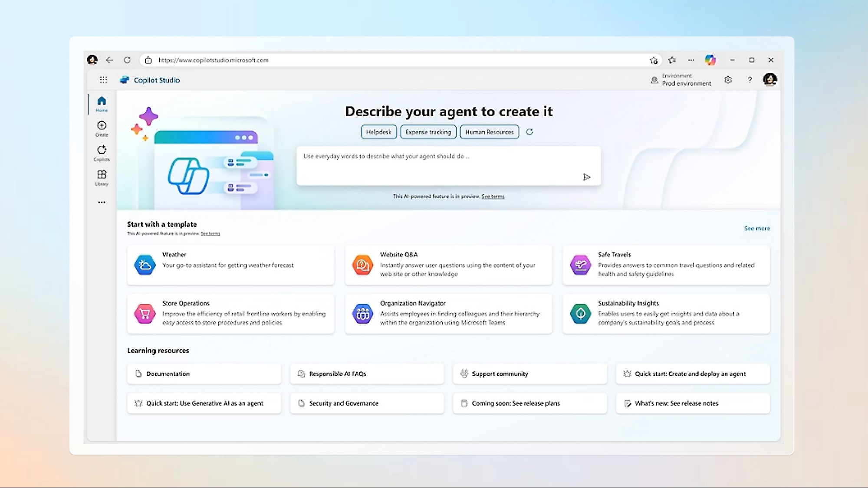The height and width of the screenshot is (488, 868).
Task: View site information lock icon
Action: [148, 60]
